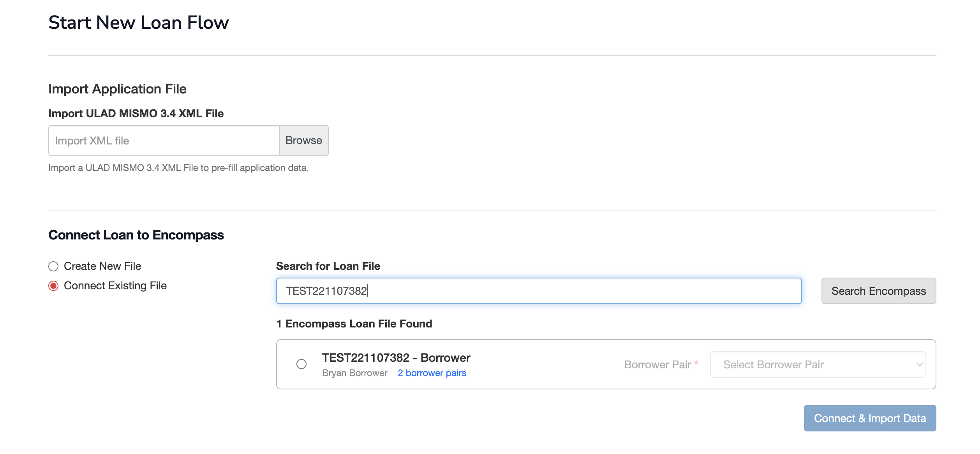Click the "1 Encompass Loan File Found" text

tap(354, 324)
